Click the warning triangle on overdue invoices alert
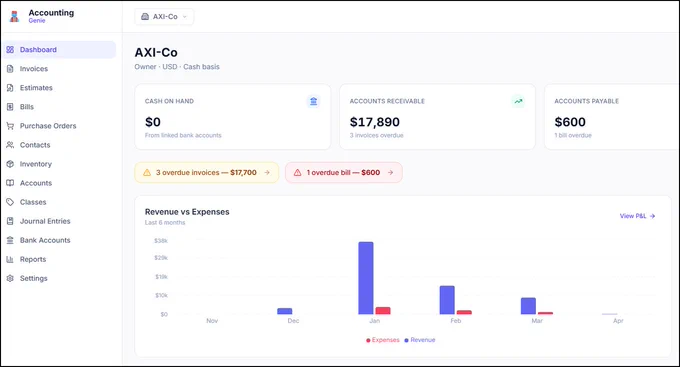 147,173
